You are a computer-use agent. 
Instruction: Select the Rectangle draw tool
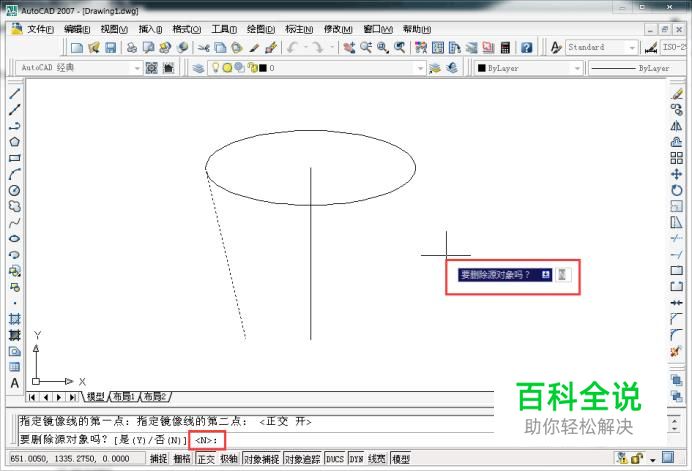coord(15,158)
